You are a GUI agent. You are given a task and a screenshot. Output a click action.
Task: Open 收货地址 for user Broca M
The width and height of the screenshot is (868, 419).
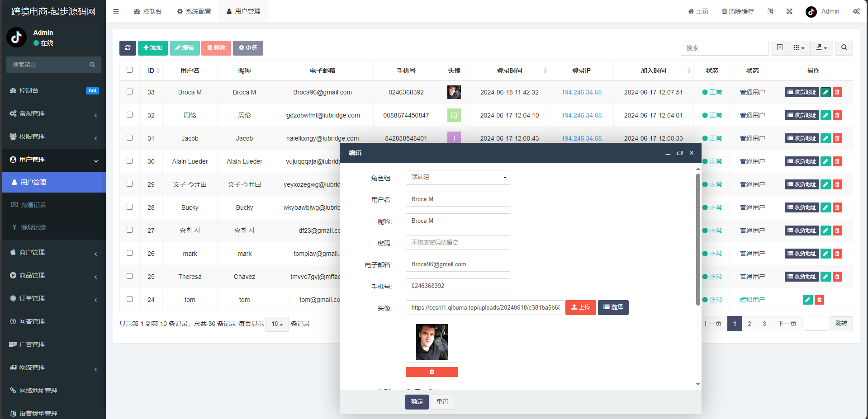[x=802, y=92]
